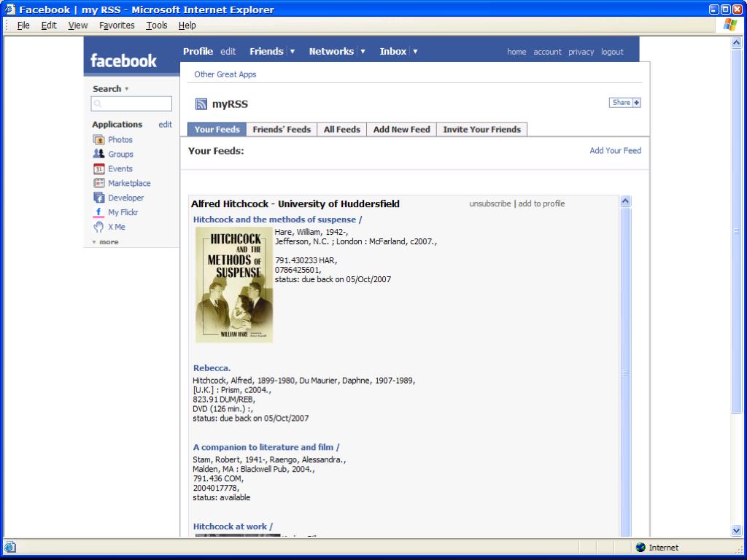Viewport: 747px width, 560px height.
Task: Click the feed box scrollbar thumb
Action: pyautogui.click(x=625, y=373)
